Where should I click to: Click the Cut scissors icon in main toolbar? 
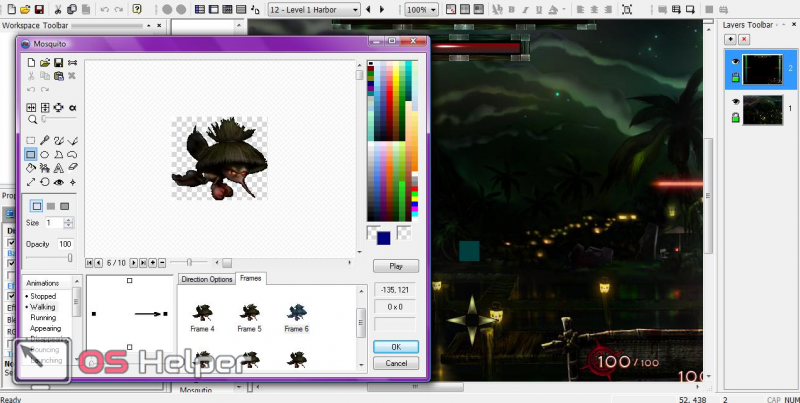58,10
